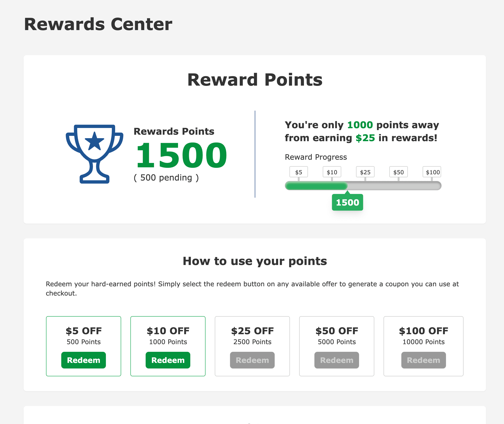Click the disabled $25 OFF Redeem button

(252, 360)
